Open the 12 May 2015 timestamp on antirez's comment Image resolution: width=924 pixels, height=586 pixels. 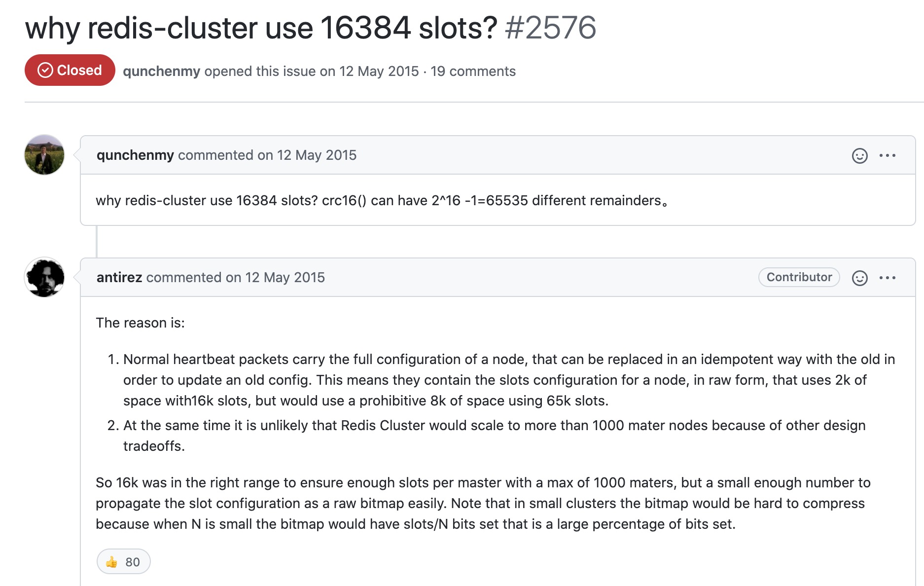285,277
